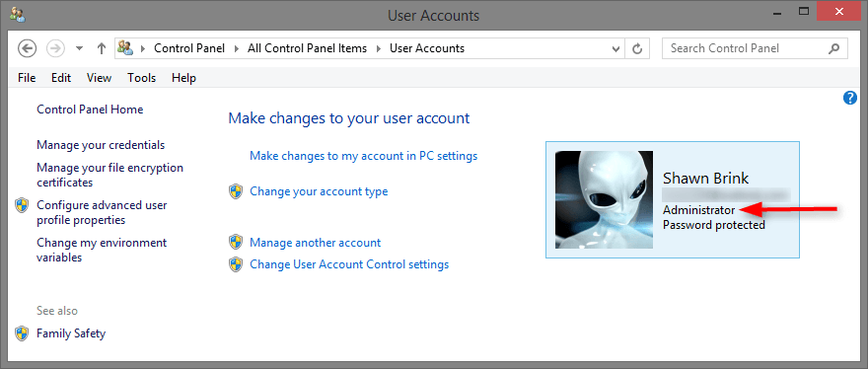This screenshot has width=868, height=369.
Task: Open the Help menu
Action: tap(183, 78)
